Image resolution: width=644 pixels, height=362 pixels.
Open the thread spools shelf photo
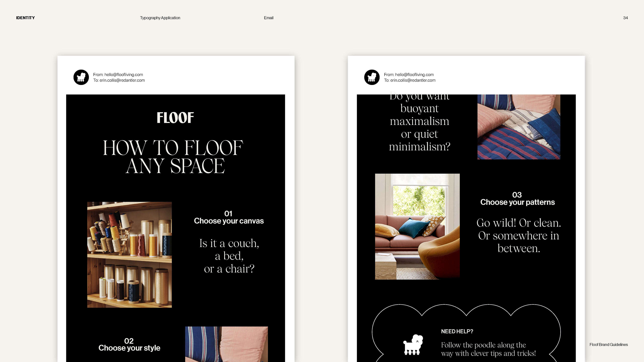click(129, 255)
